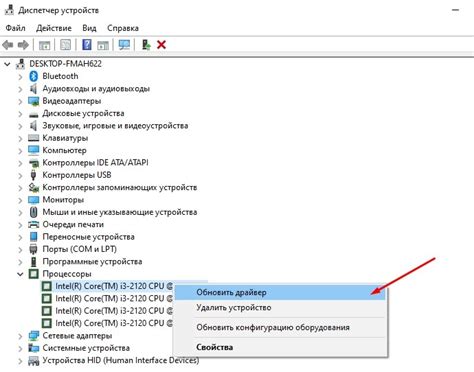Expand Контроллеры IDE ATA/ATAPI node
The height and width of the screenshot is (372, 474).
pos(20,163)
